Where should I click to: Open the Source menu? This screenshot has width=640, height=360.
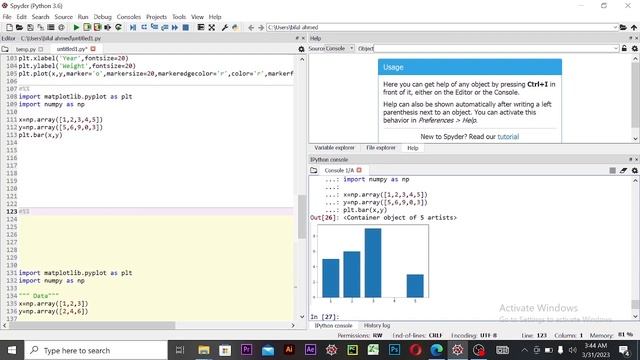64,17
